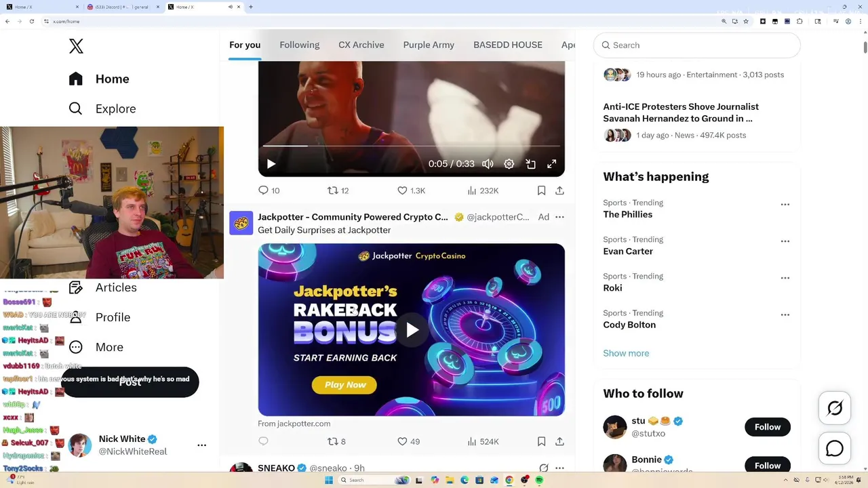Reload the page in Chrome
This screenshot has height=488, width=868.
click(31, 21)
